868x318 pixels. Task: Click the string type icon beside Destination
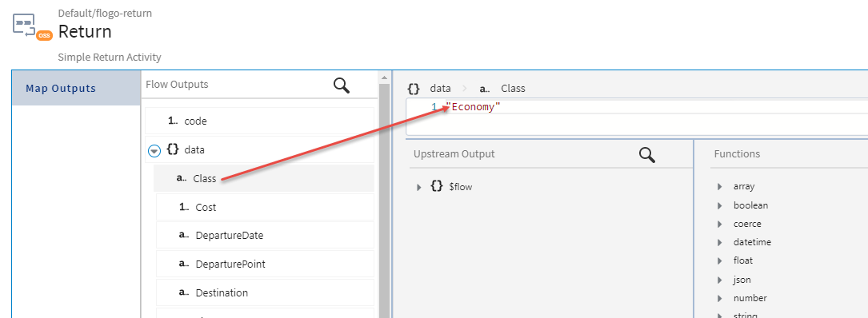pyautogui.click(x=184, y=292)
